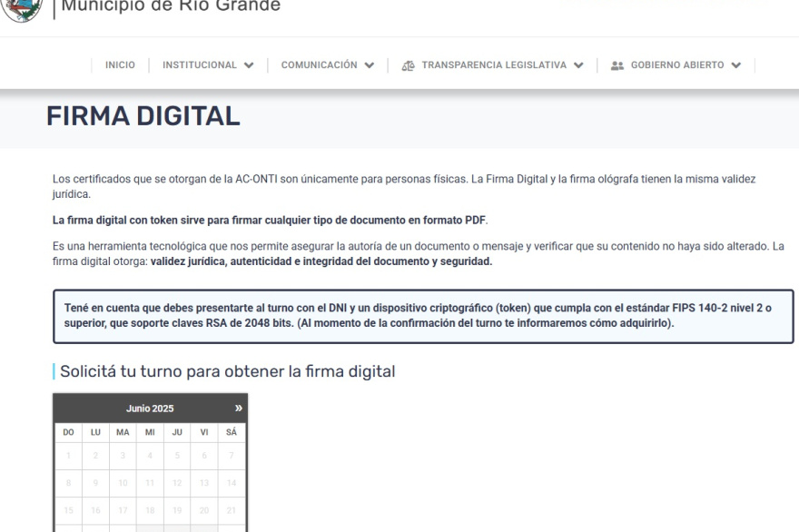Select day 1 in the calendar

pyautogui.click(x=68, y=456)
